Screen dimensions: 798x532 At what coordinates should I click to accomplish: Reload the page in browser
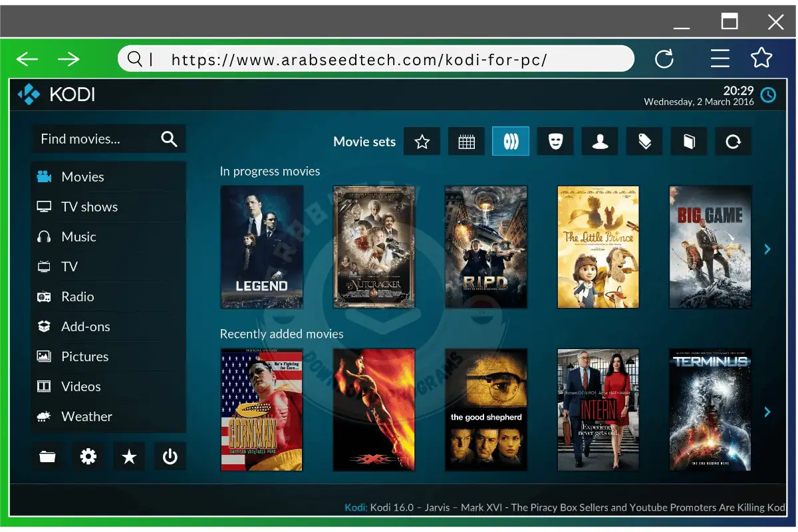[x=664, y=59]
